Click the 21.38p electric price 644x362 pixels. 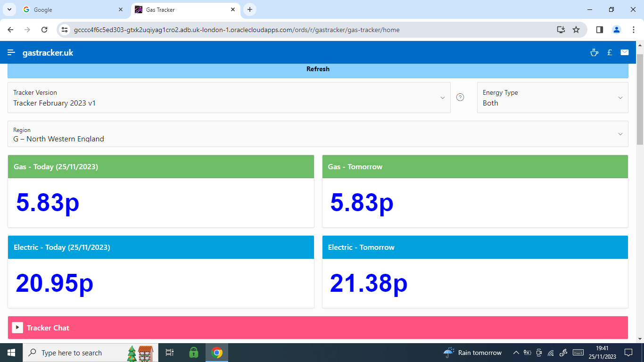click(x=369, y=284)
